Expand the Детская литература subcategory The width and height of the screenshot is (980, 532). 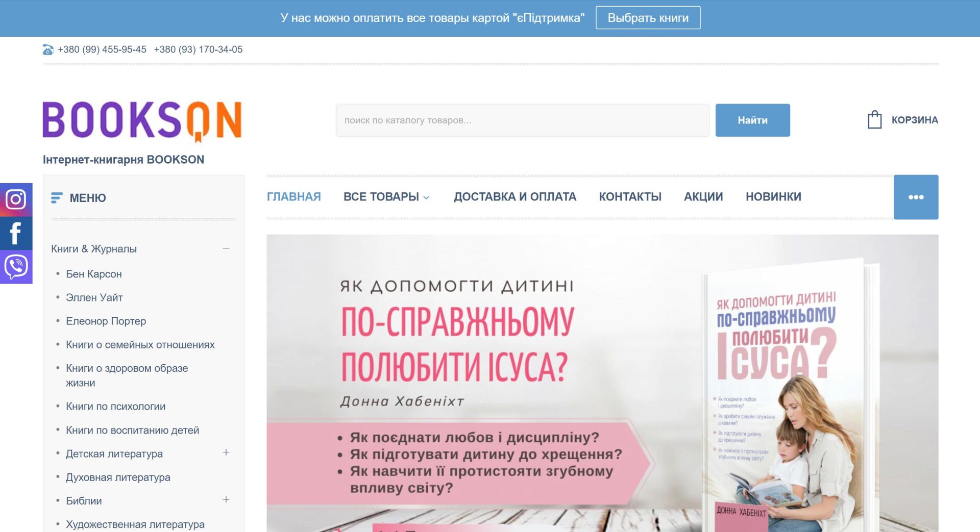pos(226,452)
